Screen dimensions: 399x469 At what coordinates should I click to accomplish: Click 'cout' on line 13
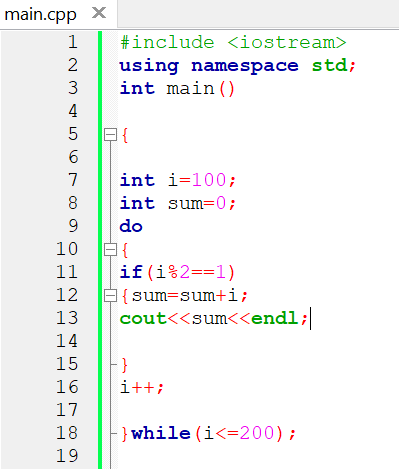143,319
